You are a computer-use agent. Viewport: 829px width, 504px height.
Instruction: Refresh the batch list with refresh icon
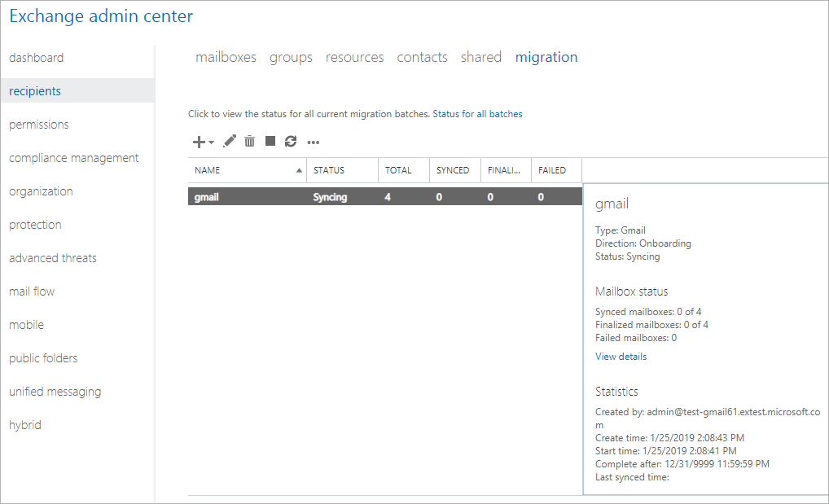click(291, 141)
